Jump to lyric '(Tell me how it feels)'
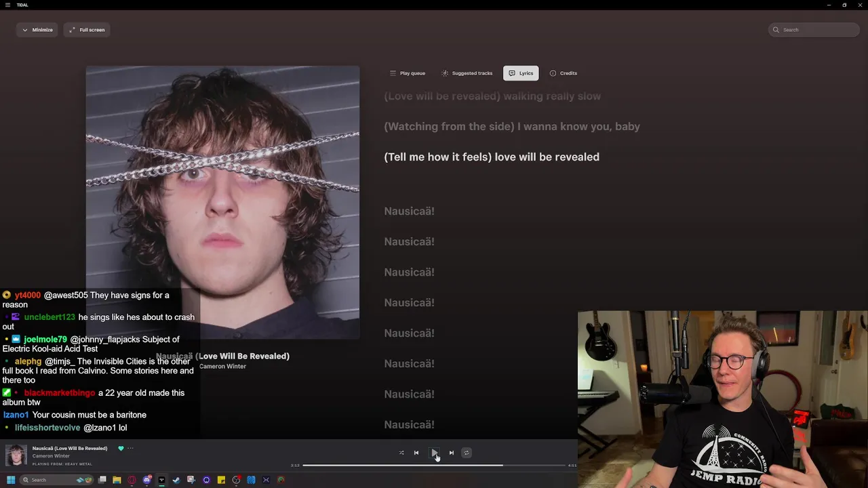Viewport: 868px width, 488px height. pyautogui.click(x=438, y=157)
